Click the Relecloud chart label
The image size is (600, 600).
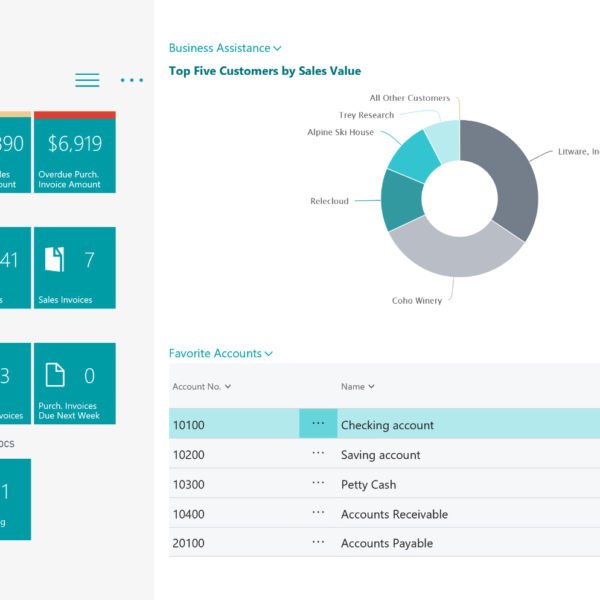point(329,201)
